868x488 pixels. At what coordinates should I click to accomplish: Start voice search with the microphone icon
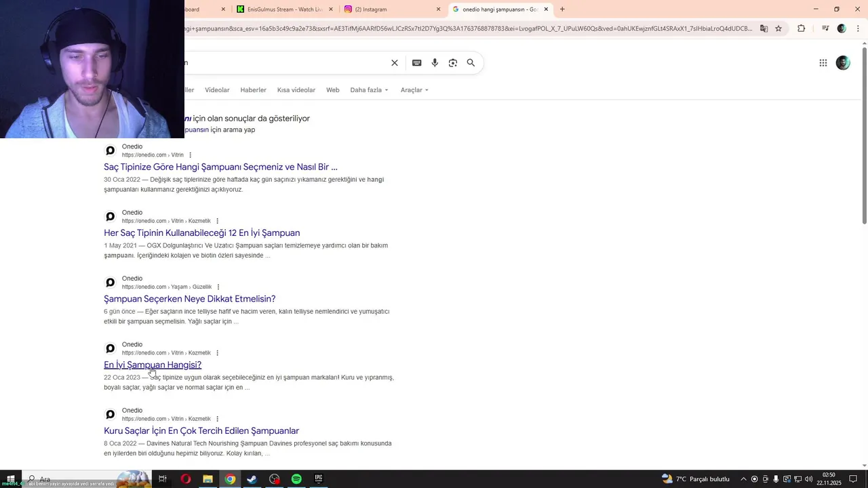(x=435, y=63)
